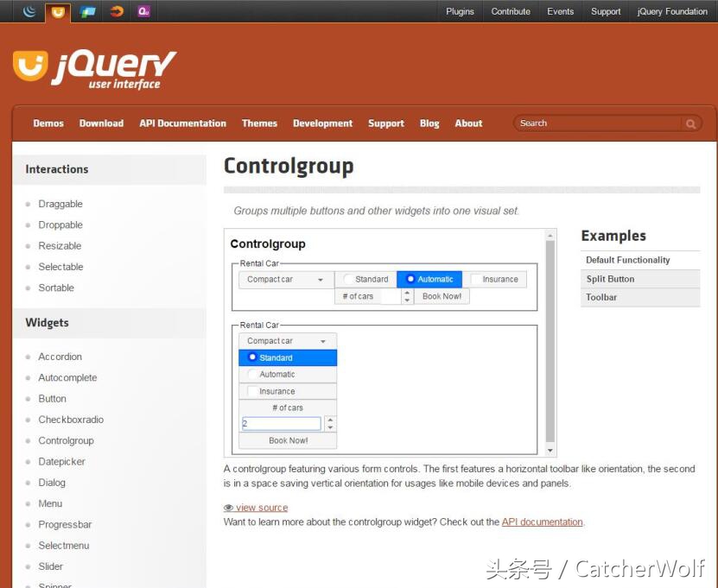Follow the API documentation link in paragraph
Screen dimensions: 718x588
(x=542, y=522)
